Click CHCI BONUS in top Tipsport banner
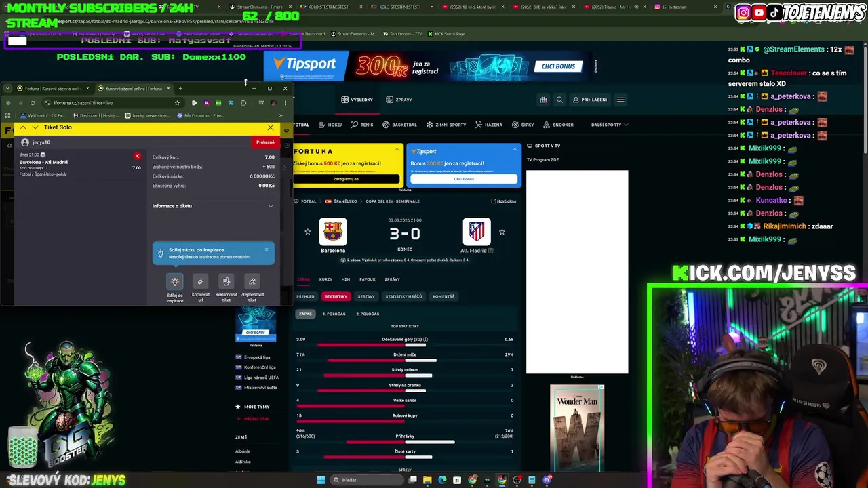868x488 pixels. tap(558, 66)
